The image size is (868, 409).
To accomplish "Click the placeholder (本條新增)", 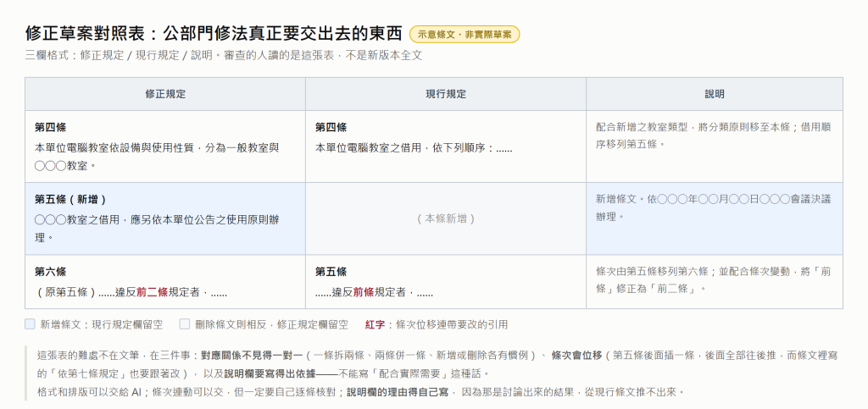I will pyautogui.click(x=446, y=218).
